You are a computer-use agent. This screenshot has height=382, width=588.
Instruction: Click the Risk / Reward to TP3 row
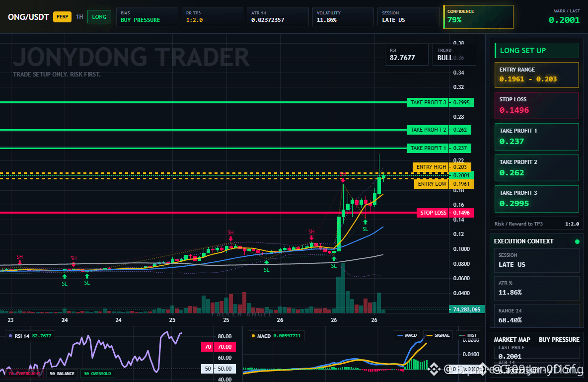pos(537,224)
